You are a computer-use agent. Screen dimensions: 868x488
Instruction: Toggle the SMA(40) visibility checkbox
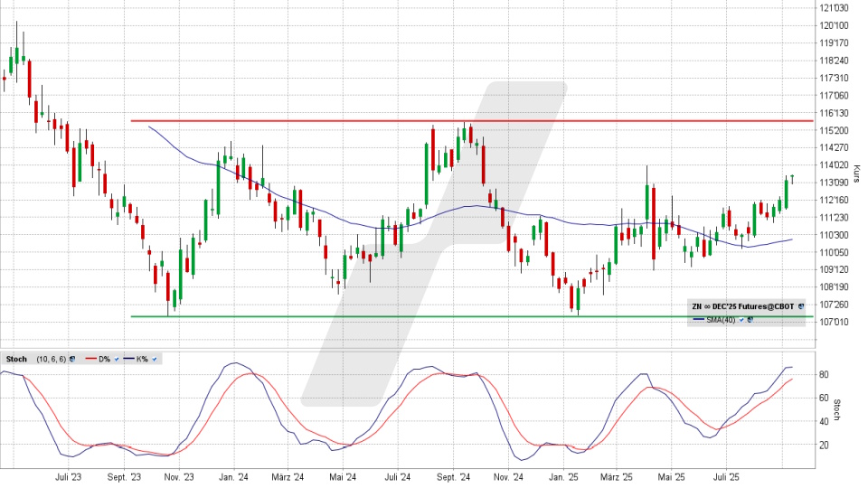pyautogui.click(x=741, y=320)
